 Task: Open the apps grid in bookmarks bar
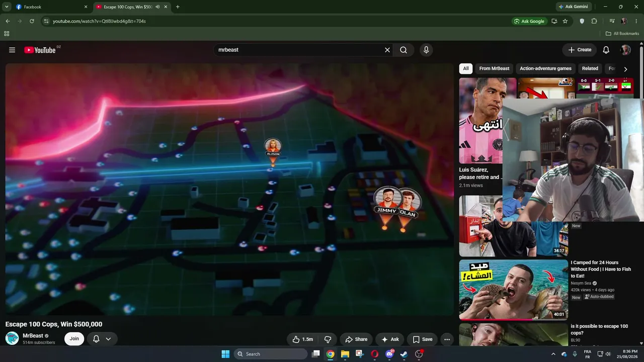pos(7,34)
